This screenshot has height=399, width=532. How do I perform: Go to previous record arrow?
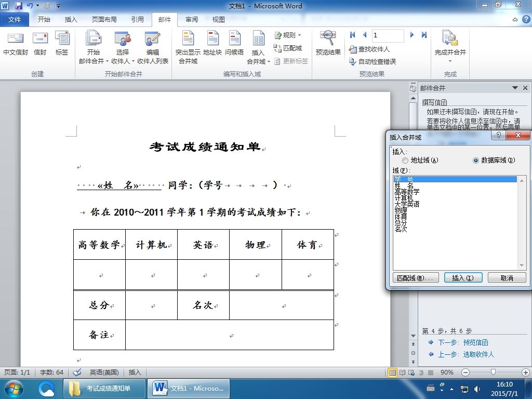click(x=365, y=35)
